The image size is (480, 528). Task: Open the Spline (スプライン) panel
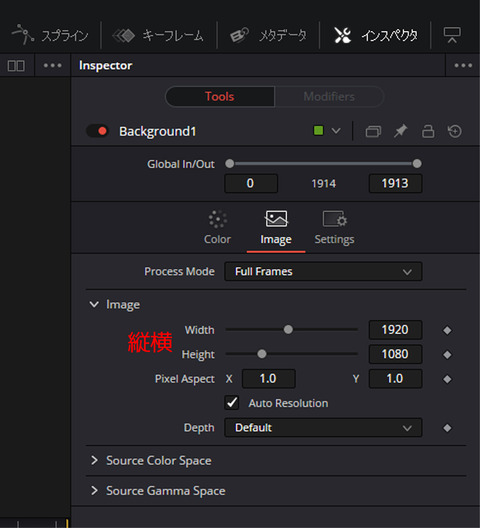(50, 35)
